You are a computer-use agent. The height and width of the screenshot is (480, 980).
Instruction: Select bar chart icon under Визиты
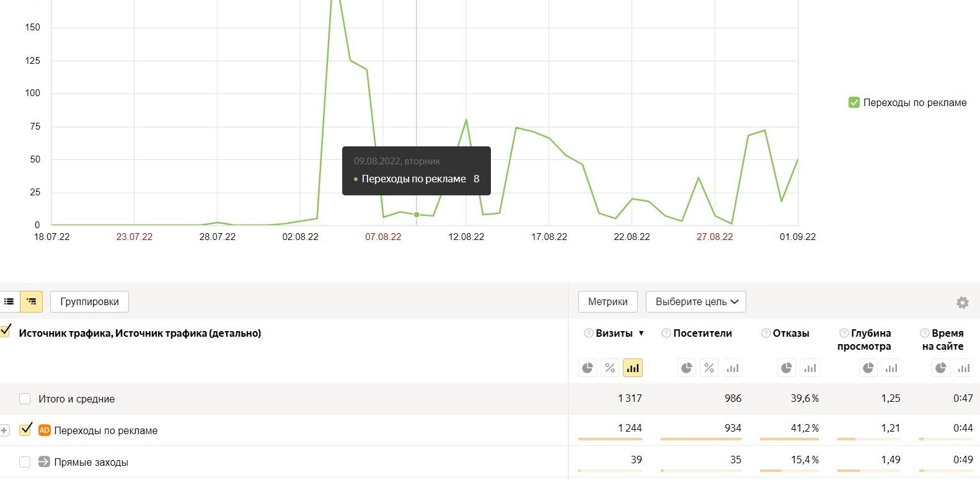[632, 368]
